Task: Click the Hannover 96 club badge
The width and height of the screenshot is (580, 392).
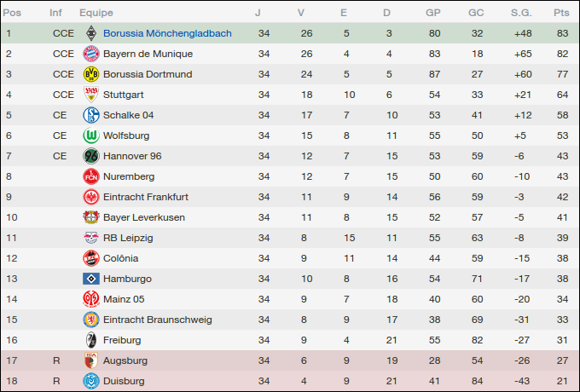Action: coord(90,156)
